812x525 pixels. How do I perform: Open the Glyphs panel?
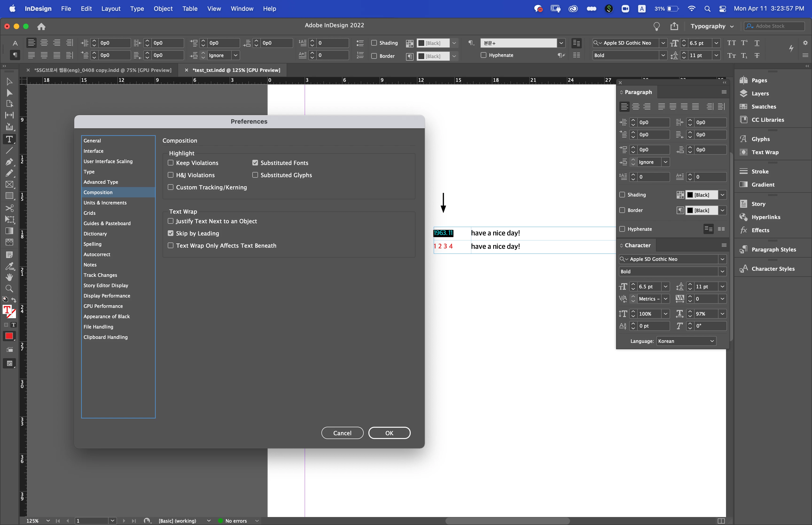pos(760,139)
